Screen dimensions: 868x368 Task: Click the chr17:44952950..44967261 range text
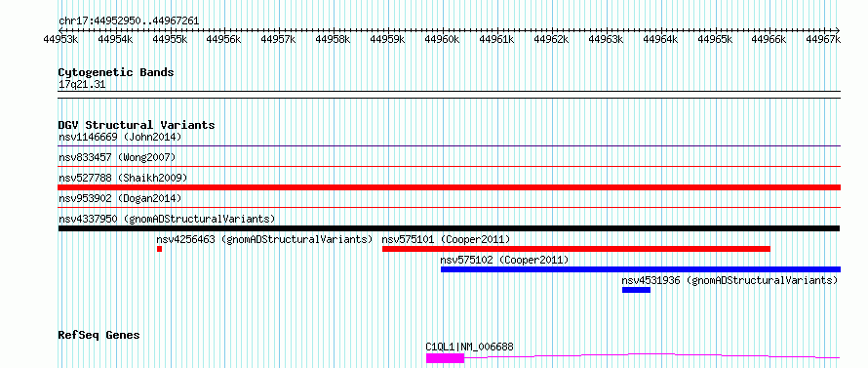point(129,21)
